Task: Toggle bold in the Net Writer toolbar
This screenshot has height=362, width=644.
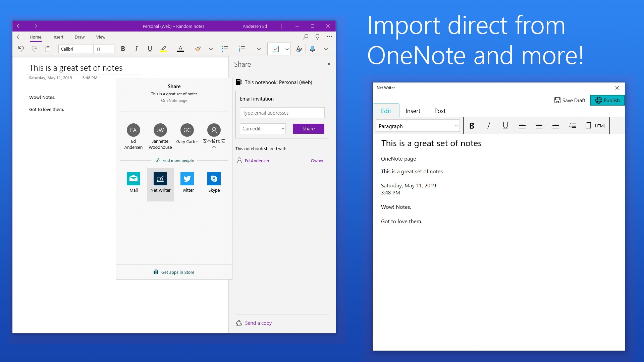Action: tap(472, 126)
